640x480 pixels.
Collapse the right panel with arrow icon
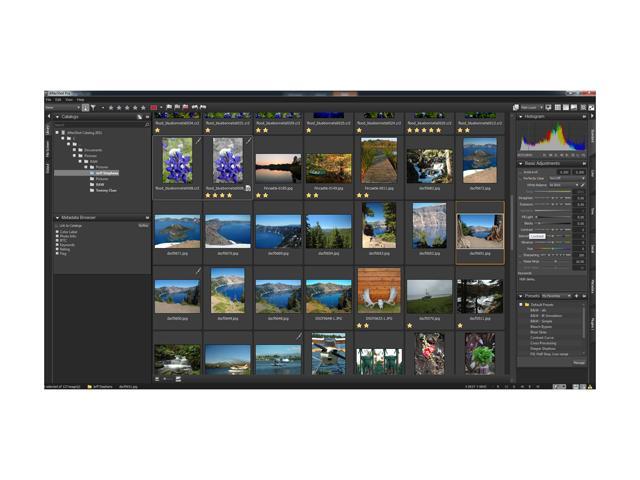592,116
